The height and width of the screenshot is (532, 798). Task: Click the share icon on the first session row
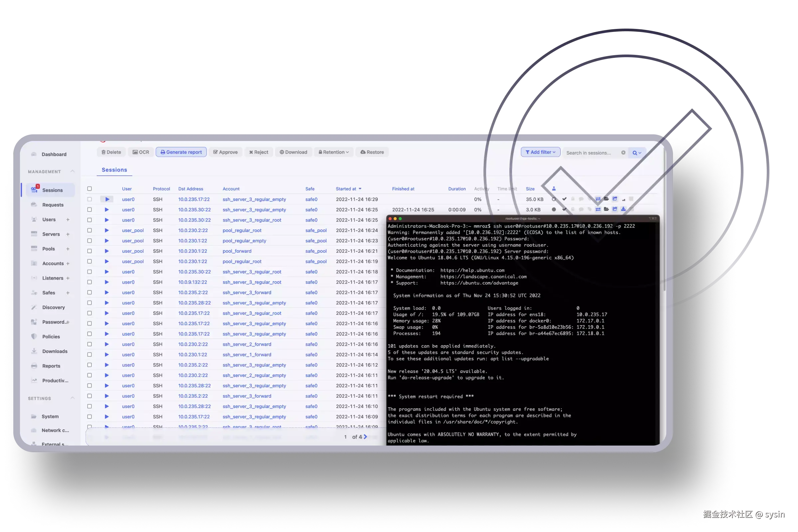coord(615,199)
